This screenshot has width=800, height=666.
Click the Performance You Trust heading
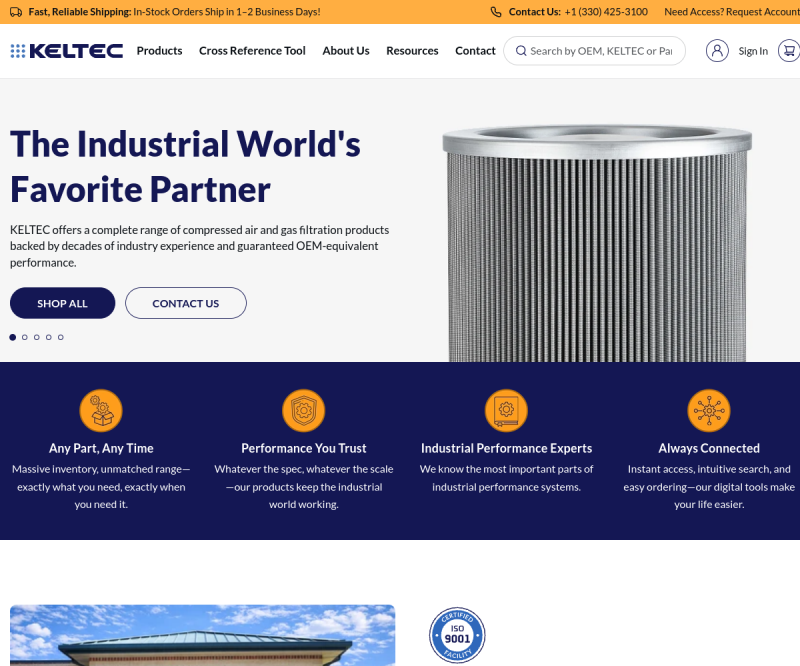(x=304, y=448)
